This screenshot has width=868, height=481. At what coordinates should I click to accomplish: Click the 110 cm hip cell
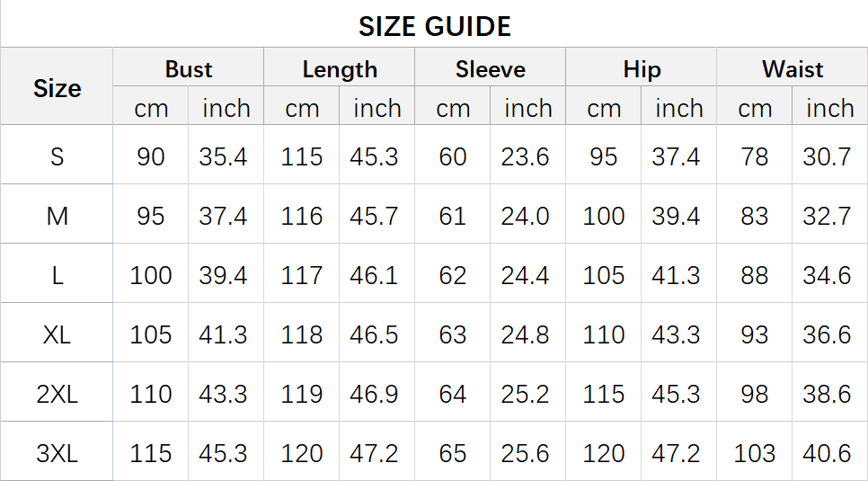click(x=604, y=334)
